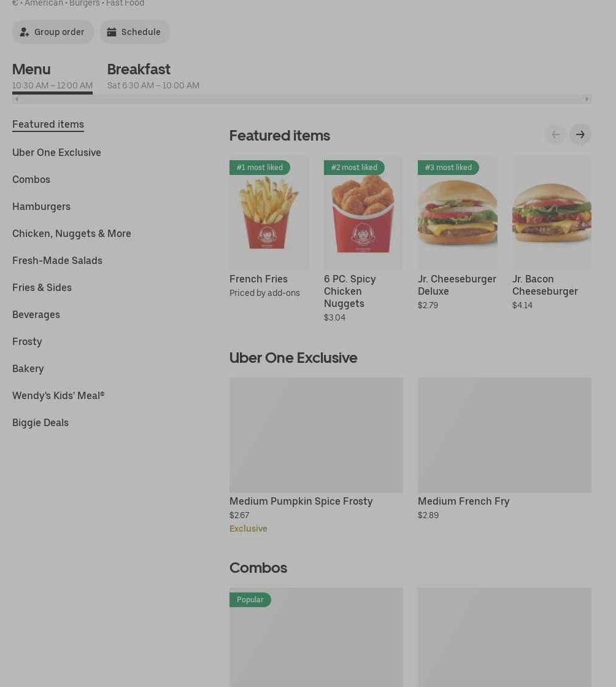This screenshot has height=687, width=616.
Task: Select the Medium French Fry item
Action: pyautogui.click(x=504, y=449)
